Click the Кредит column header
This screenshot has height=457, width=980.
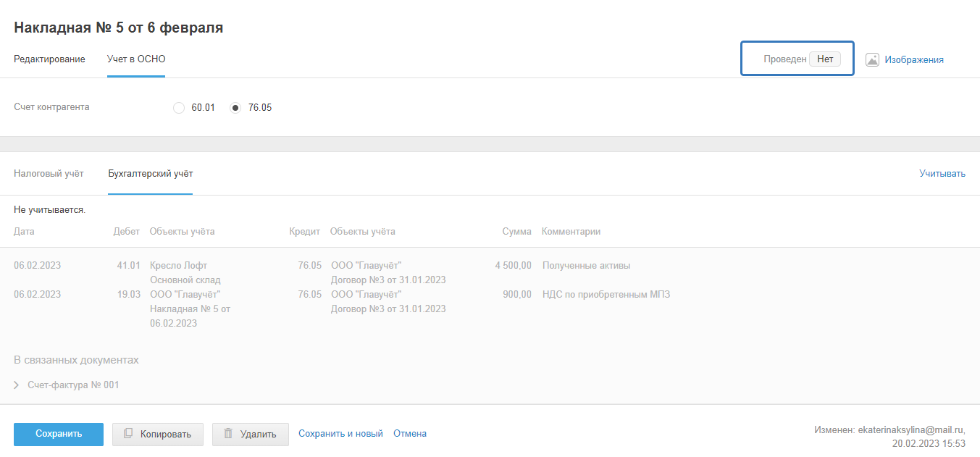[305, 232]
